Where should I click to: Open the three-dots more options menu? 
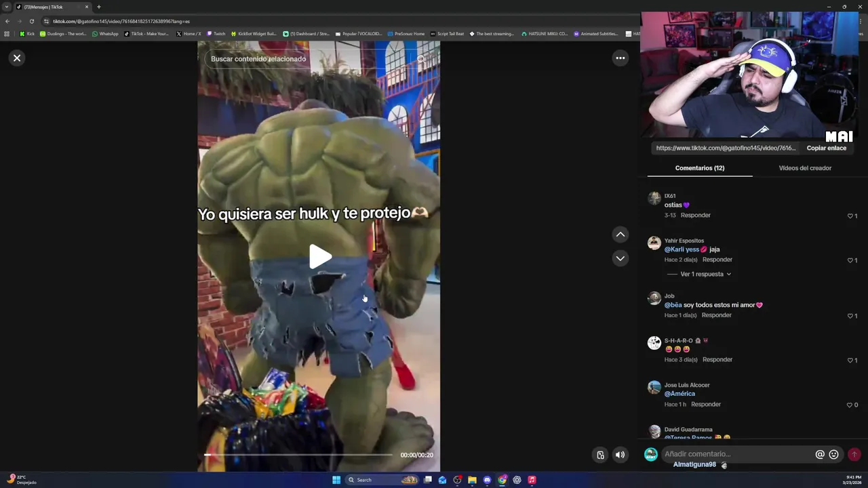click(x=620, y=58)
